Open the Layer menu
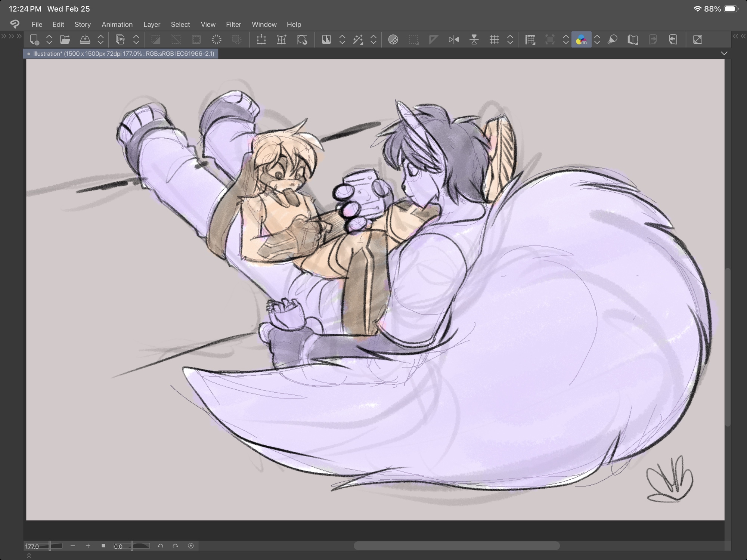Viewport: 747px width, 560px height. pyautogui.click(x=152, y=24)
